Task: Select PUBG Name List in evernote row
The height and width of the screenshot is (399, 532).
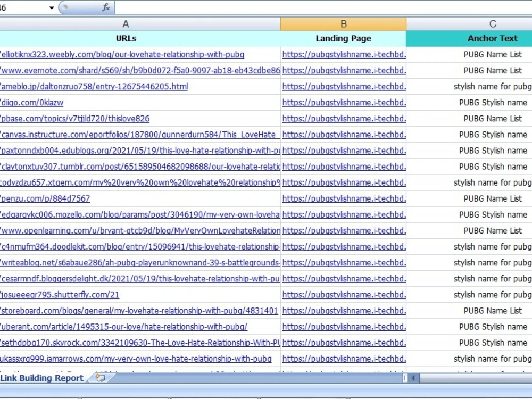Action: pos(493,70)
